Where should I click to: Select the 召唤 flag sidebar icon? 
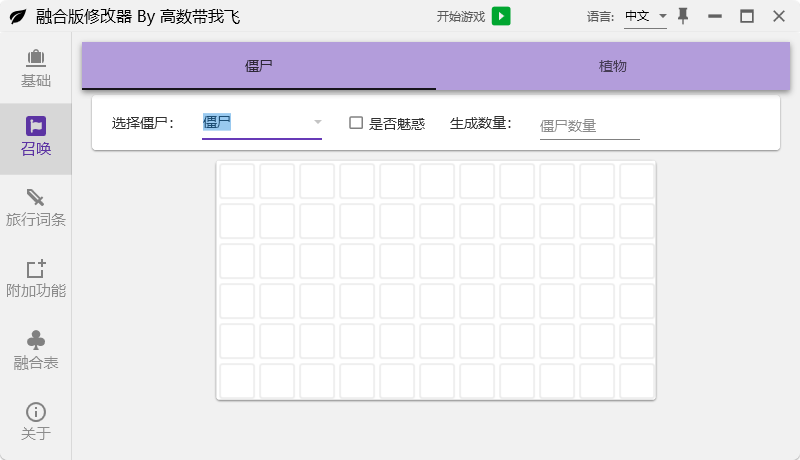click(36, 138)
